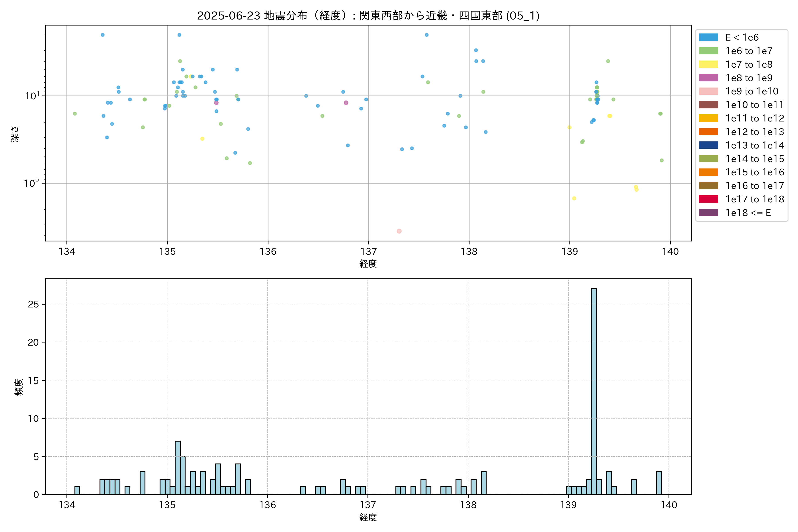The width and height of the screenshot is (798, 532).
Task: Click the purple '1e8 to 1e9' legend swatch
Action: (708, 78)
